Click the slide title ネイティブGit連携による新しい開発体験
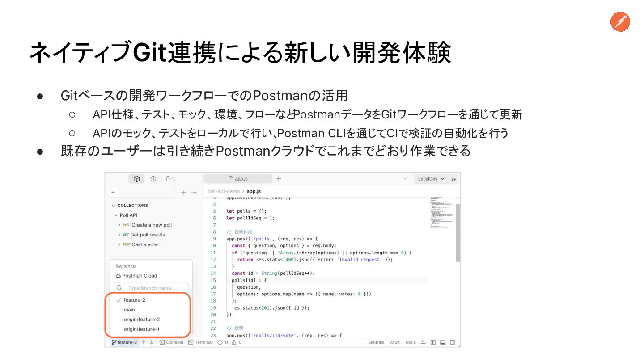Screen dimensions: 644x362 pos(240,53)
